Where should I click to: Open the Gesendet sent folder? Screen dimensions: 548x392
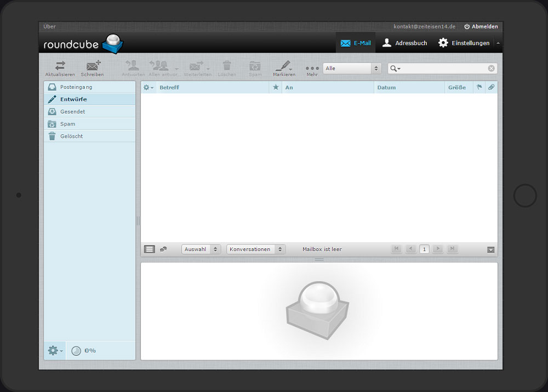pos(90,111)
